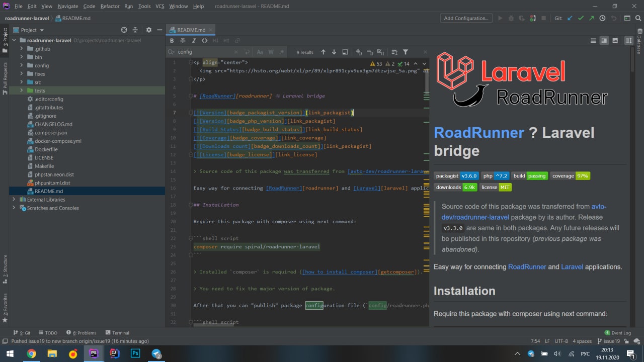Toggle regex search option
Image resolution: width=644 pixels, height=362 pixels.
pyautogui.click(x=282, y=52)
